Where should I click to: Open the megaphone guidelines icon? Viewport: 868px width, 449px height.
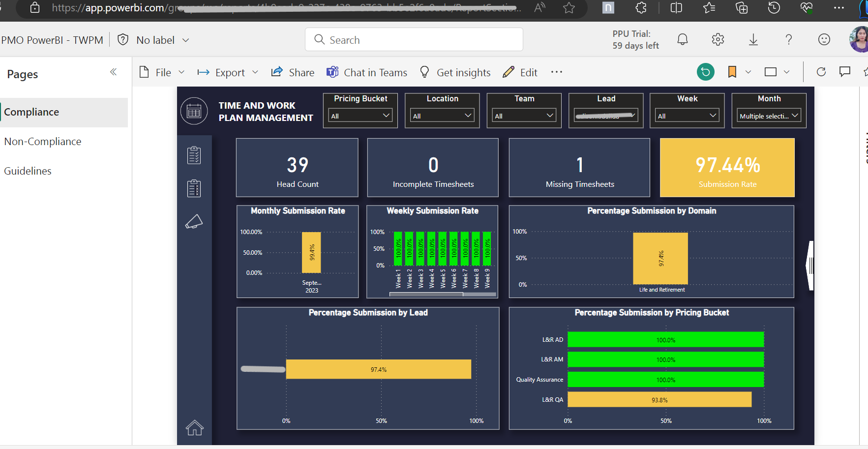(x=194, y=222)
